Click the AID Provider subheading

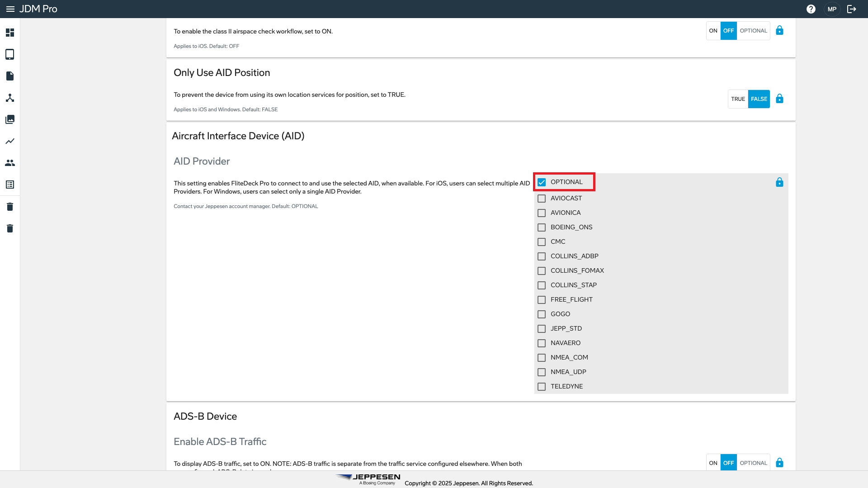tap(202, 161)
